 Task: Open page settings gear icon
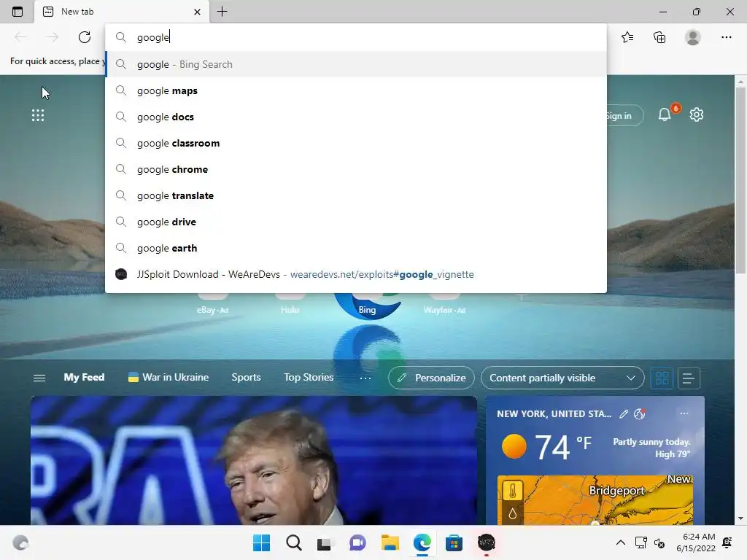click(x=697, y=114)
